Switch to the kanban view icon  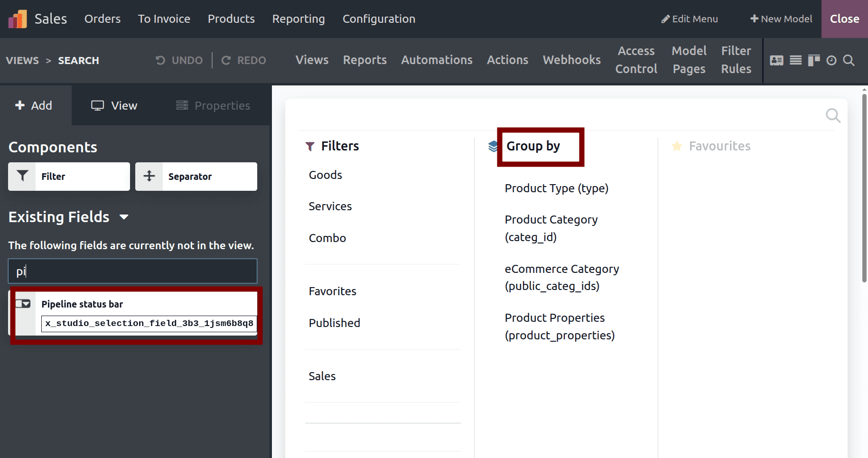coord(814,60)
